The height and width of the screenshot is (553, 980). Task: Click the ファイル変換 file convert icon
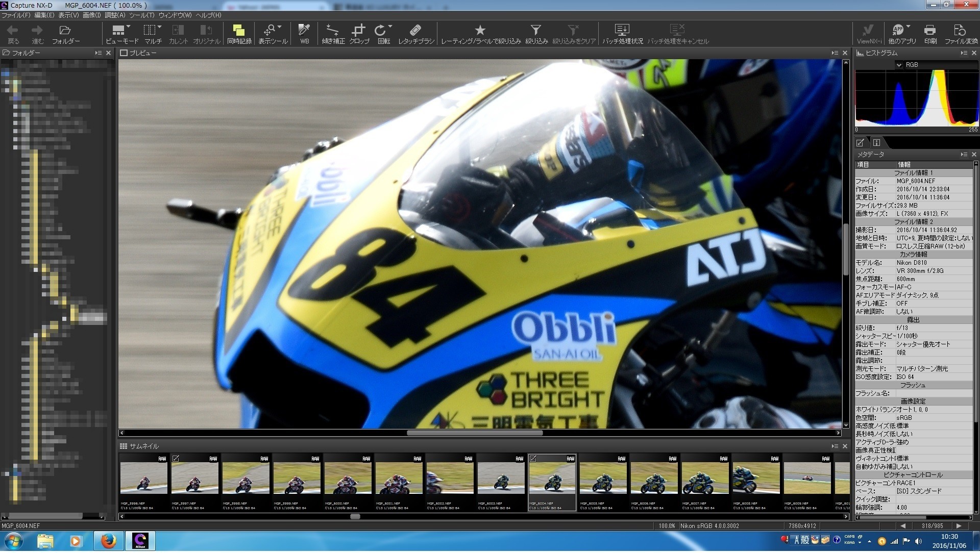pos(960,31)
